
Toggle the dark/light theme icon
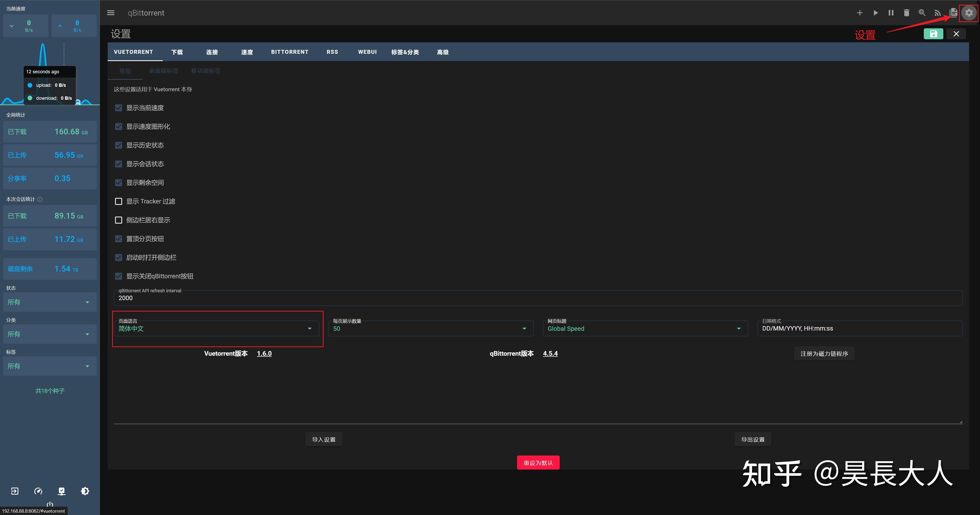coord(85,491)
